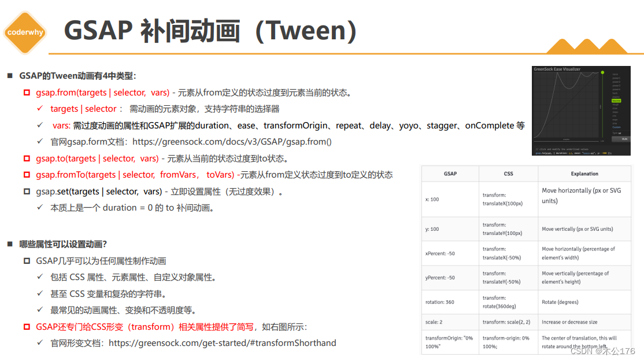Click the RUN button in Ease Visualizer
644x361 pixels.
point(624,139)
